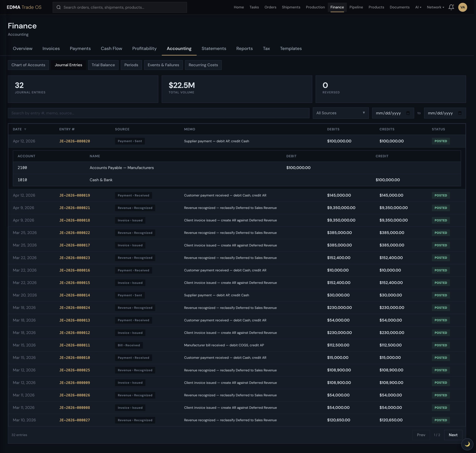Toggle dark mode moon icon
Screen dimensions: 476x453
[467, 444]
